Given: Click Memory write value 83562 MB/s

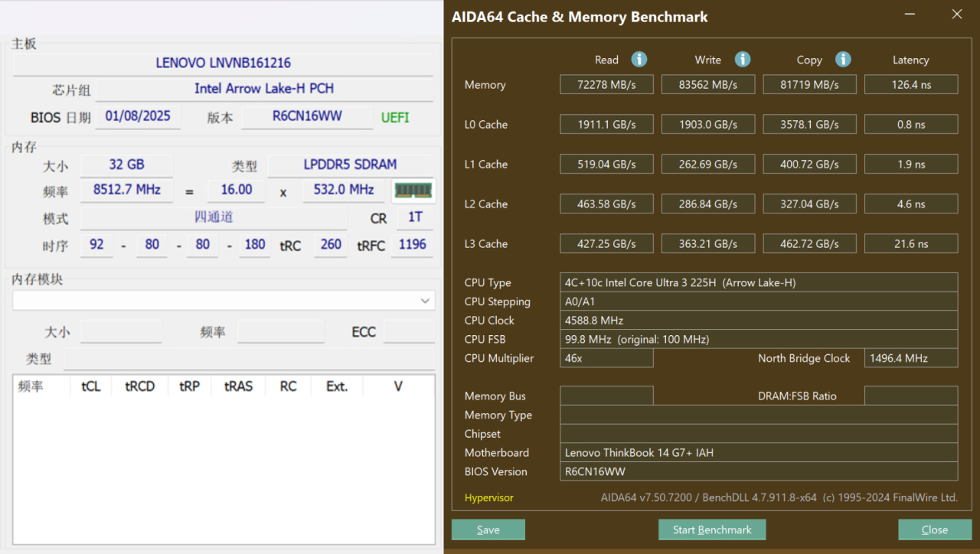Looking at the screenshot, I should pyautogui.click(x=708, y=84).
